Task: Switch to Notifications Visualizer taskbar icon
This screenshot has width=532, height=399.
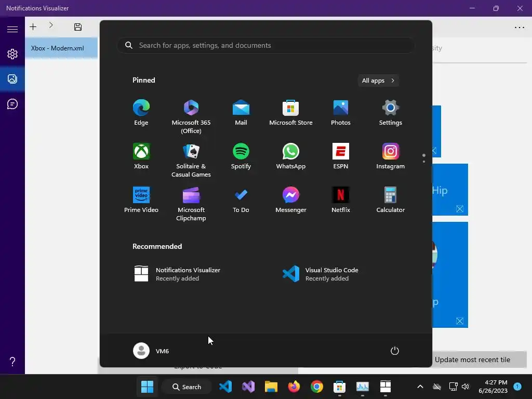Action: pos(385,387)
